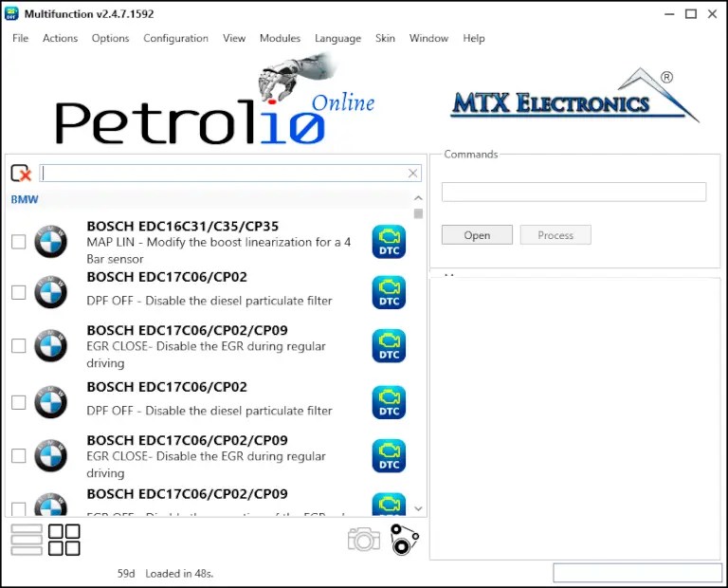728x588 pixels.
Task: Click the module list scrollbar thumb
Action: pos(418,213)
